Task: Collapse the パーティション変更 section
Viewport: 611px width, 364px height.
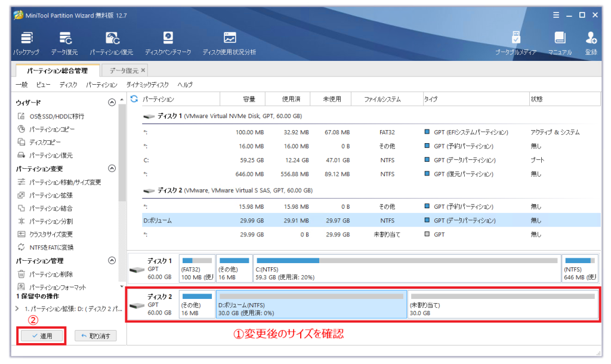Action: [x=112, y=168]
